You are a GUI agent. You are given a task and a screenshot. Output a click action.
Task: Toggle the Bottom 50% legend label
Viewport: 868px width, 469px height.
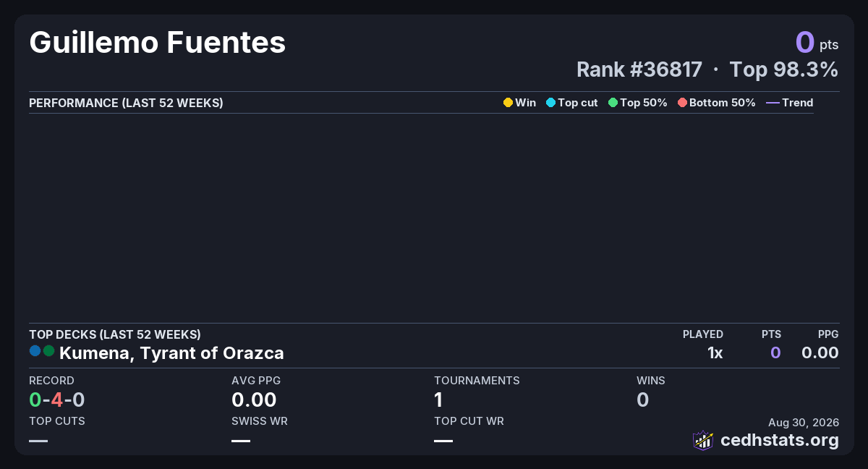tap(723, 103)
